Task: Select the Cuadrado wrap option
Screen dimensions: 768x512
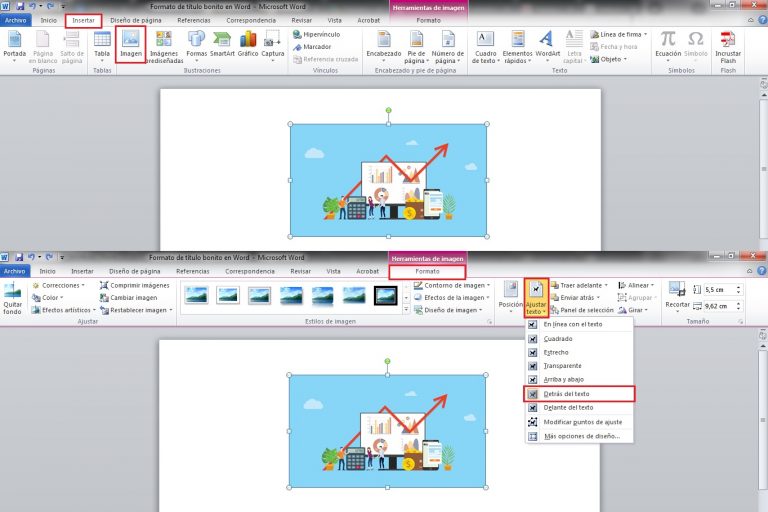Action: [x=557, y=338]
